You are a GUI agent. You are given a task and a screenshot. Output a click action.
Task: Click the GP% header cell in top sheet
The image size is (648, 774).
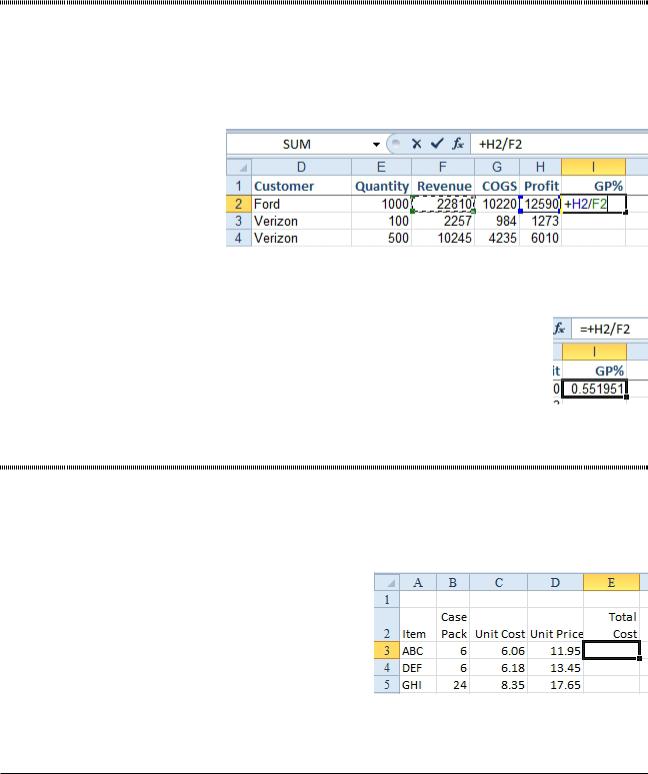click(593, 186)
